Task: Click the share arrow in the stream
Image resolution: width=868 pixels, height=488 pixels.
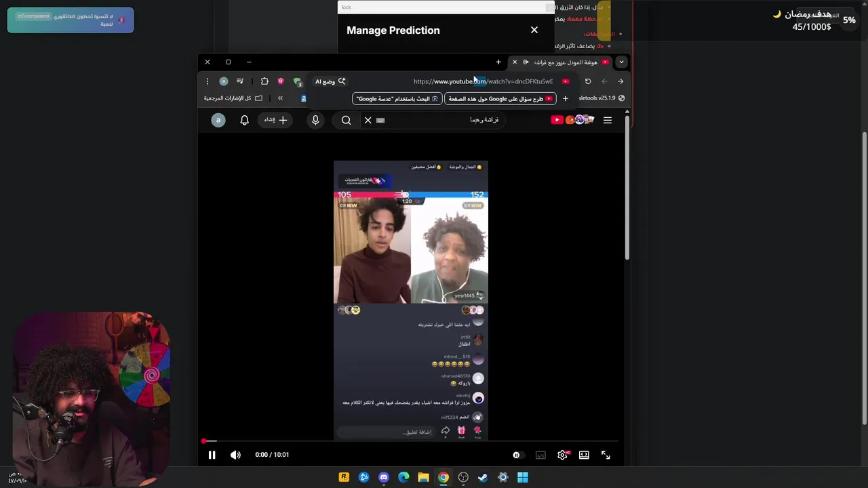Action: pos(446,431)
